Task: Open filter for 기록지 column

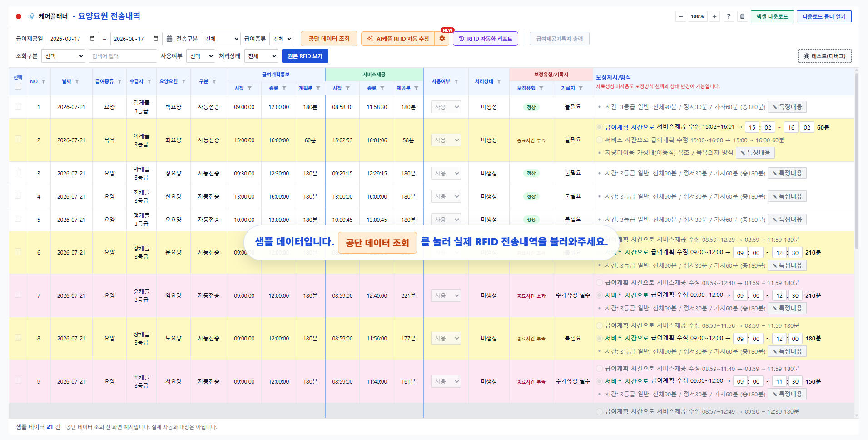Action: tap(581, 88)
